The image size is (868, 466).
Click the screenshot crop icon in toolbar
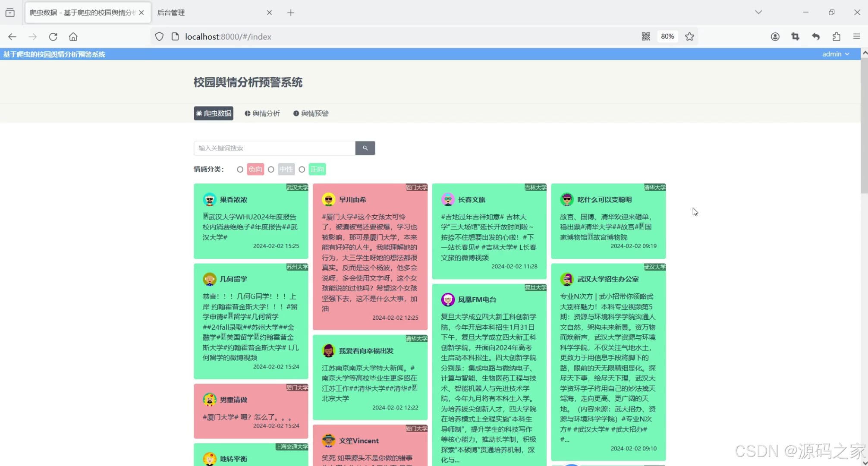[x=795, y=37]
